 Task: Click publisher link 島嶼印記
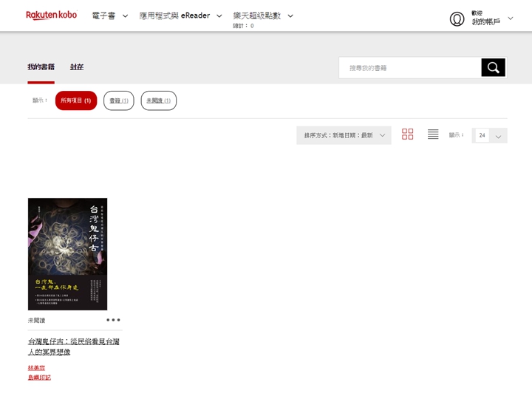click(39, 378)
